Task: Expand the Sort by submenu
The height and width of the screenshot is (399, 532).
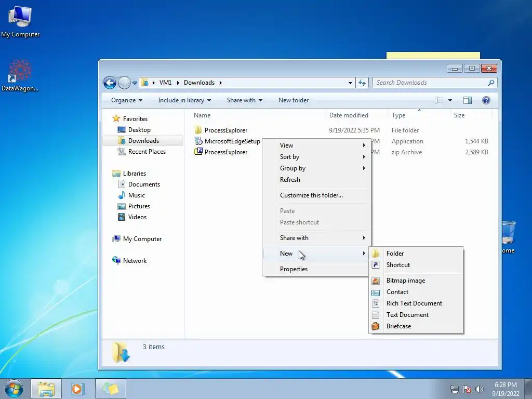Action: click(317, 157)
